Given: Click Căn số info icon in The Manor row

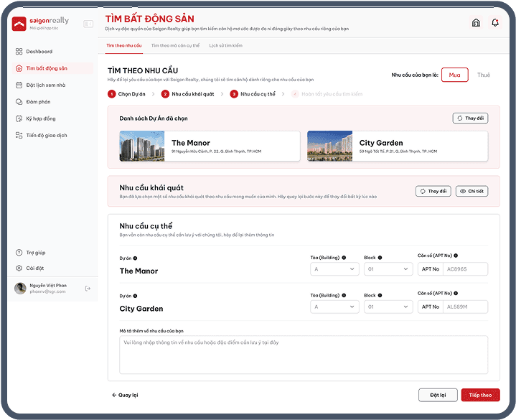Looking at the screenshot, I should pos(456,256).
